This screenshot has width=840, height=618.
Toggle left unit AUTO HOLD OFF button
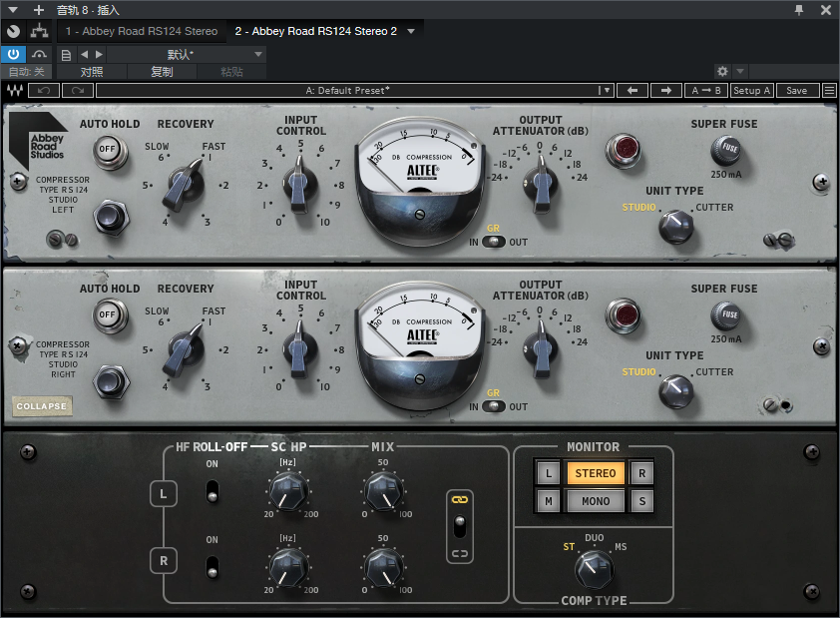(111, 152)
